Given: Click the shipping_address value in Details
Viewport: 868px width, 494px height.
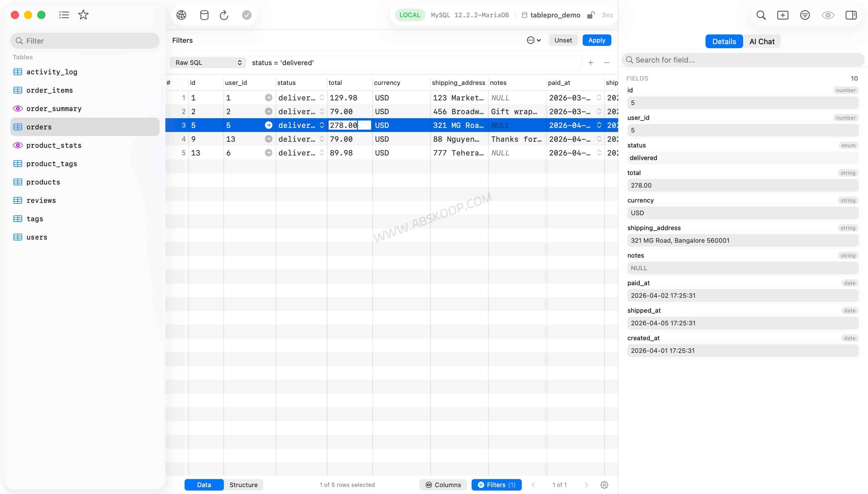Looking at the screenshot, I should click(743, 240).
